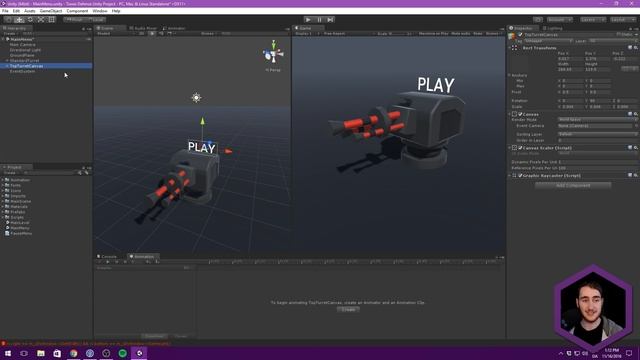Open Windows Start menu
This screenshot has height=360, width=640.
coord(8,353)
